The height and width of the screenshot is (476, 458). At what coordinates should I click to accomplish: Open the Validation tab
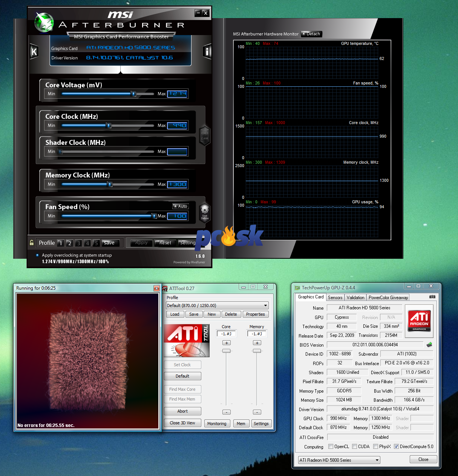[355, 298]
